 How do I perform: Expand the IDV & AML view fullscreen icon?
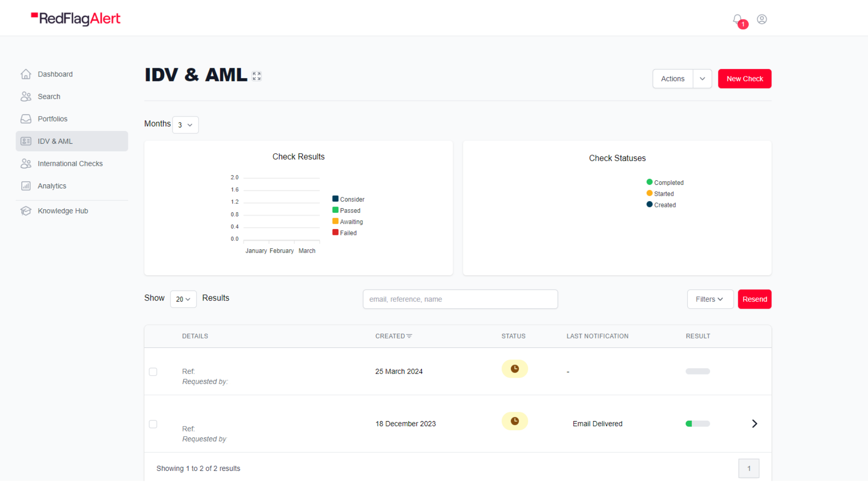(257, 76)
